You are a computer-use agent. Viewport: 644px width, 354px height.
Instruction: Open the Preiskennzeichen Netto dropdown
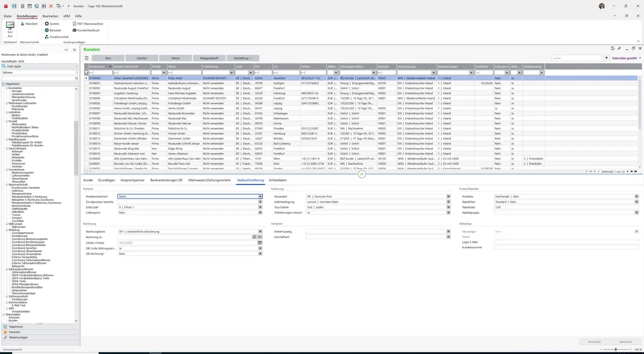pos(260,196)
